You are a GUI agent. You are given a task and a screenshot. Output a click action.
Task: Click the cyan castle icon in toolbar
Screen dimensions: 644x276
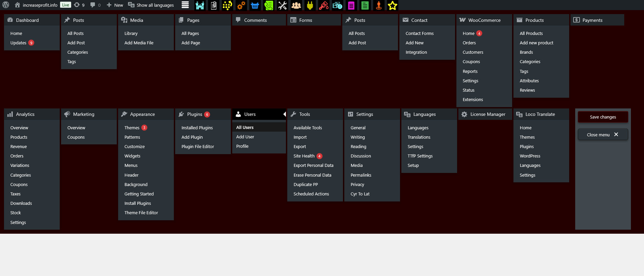click(200, 5)
